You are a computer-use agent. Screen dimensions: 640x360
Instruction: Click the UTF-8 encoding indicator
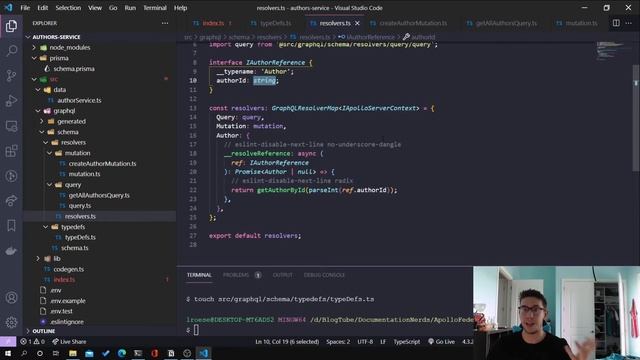pos(365,342)
